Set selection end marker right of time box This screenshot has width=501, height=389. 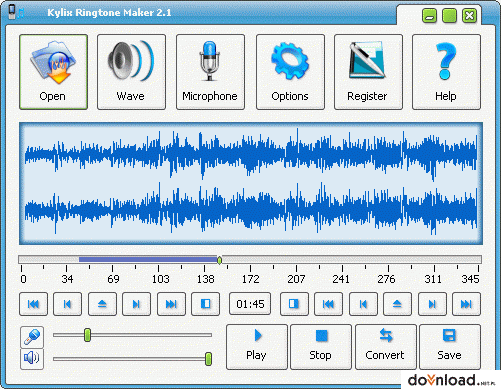point(294,304)
